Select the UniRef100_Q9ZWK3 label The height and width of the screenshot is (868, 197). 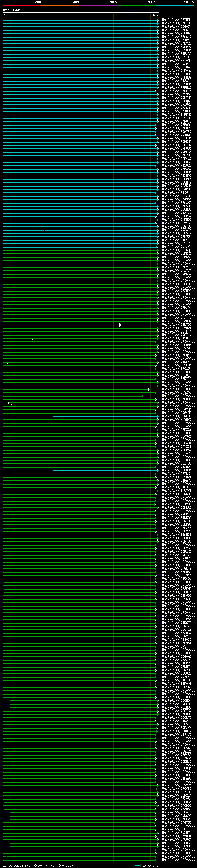(x=177, y=104)
